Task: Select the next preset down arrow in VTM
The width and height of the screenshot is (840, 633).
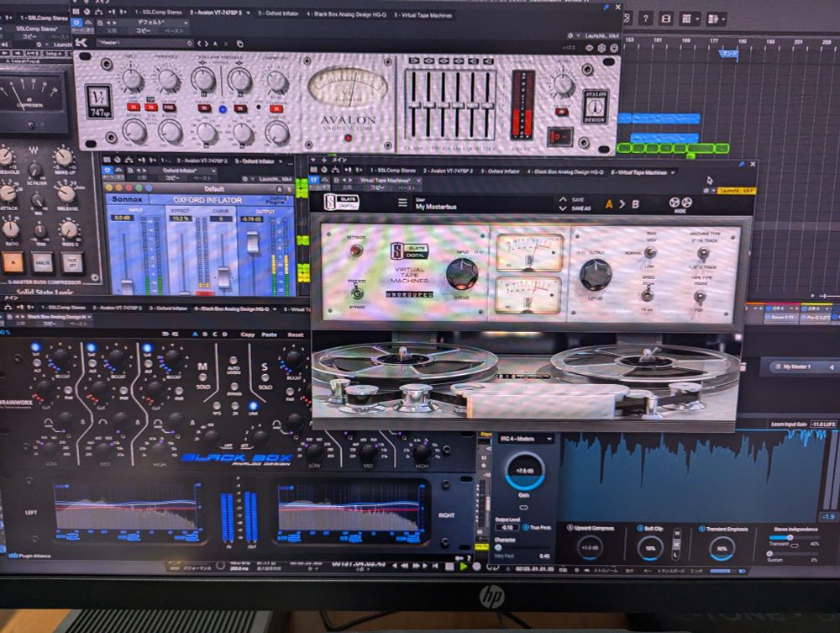Action: coord(563,208)
